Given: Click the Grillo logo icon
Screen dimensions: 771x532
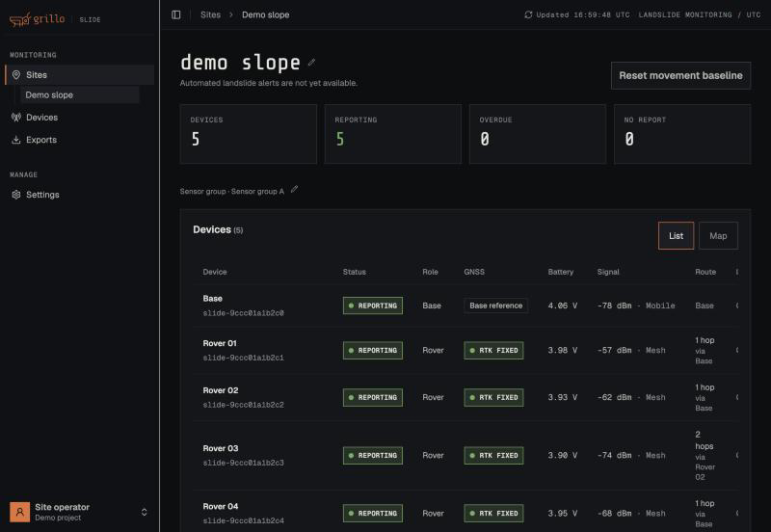Looking at the screenshot, I should [20, 19].
